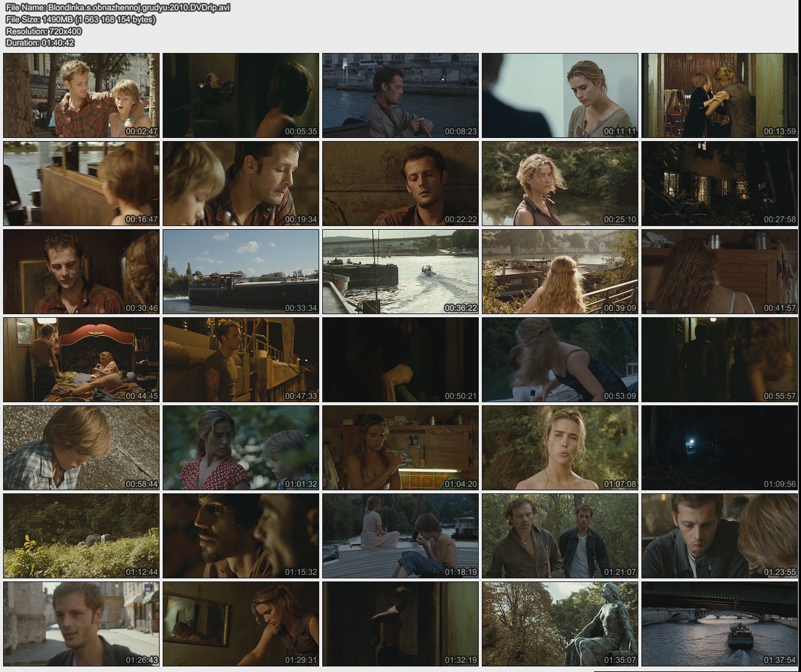
Task: Select the frame marked 00:22:22
Action: pos(400,184)
